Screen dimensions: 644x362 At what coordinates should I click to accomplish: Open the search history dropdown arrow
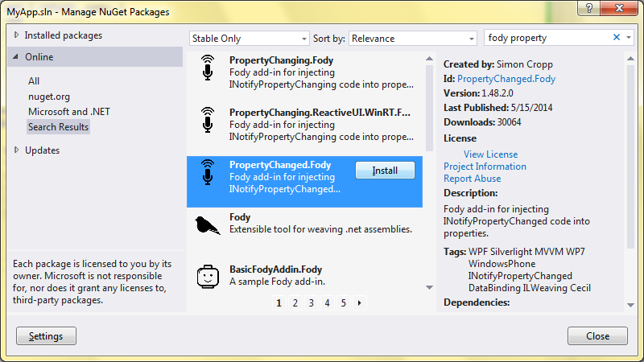click(629, 37)
